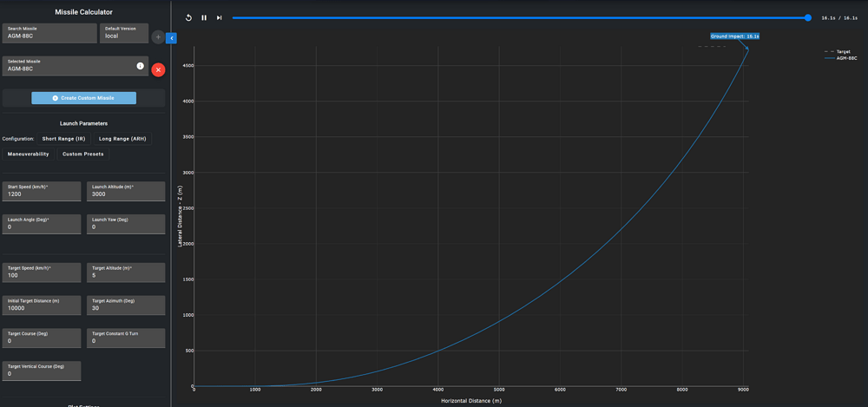Image resolution: width=868 pixels, height=407 pixels.
Task: Click the Configuration: label
Action: coord(18,139)
